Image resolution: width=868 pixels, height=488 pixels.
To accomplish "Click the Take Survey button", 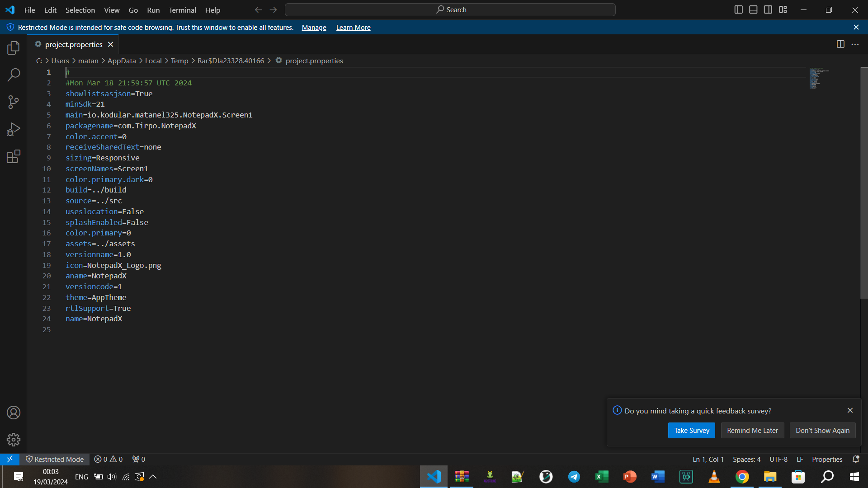I will [x=691, y=430].
